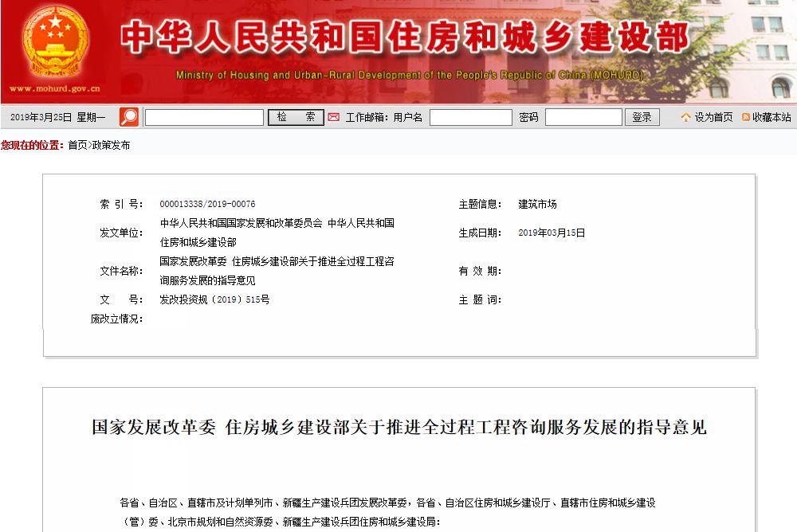The height and width of the screenshot is (532, 797).
Task: Click the 您现在的位置 label
Action: coord(33,145)
